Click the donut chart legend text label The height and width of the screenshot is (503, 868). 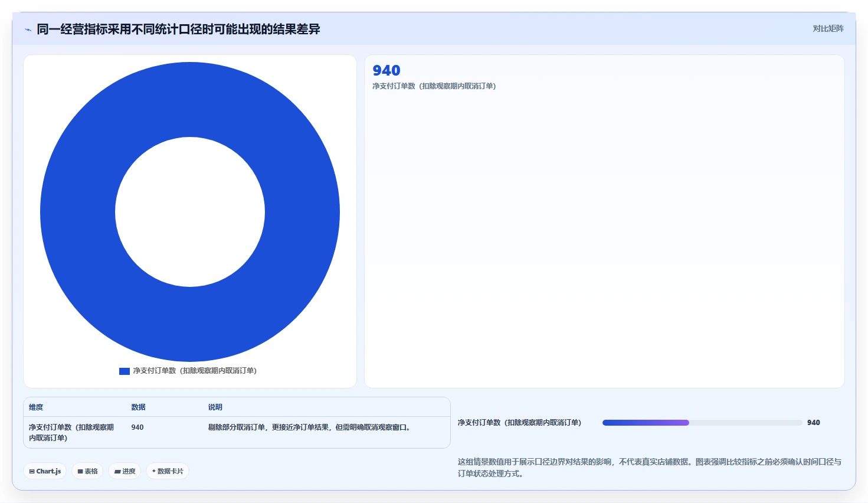195,371
